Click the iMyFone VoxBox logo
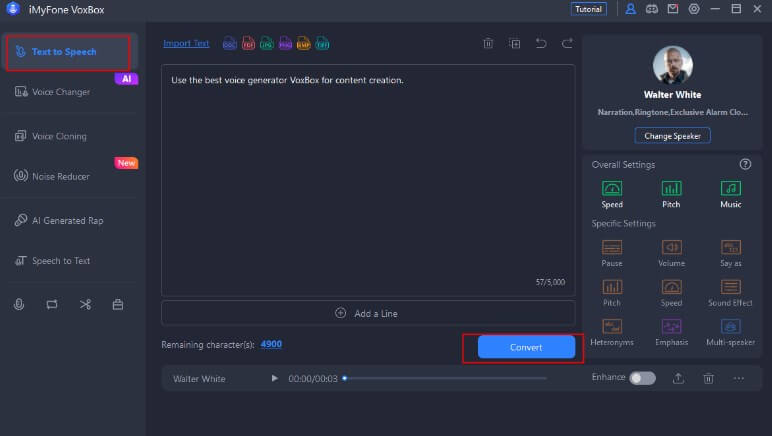Viewport: 772px width, 436px height. 13,9
